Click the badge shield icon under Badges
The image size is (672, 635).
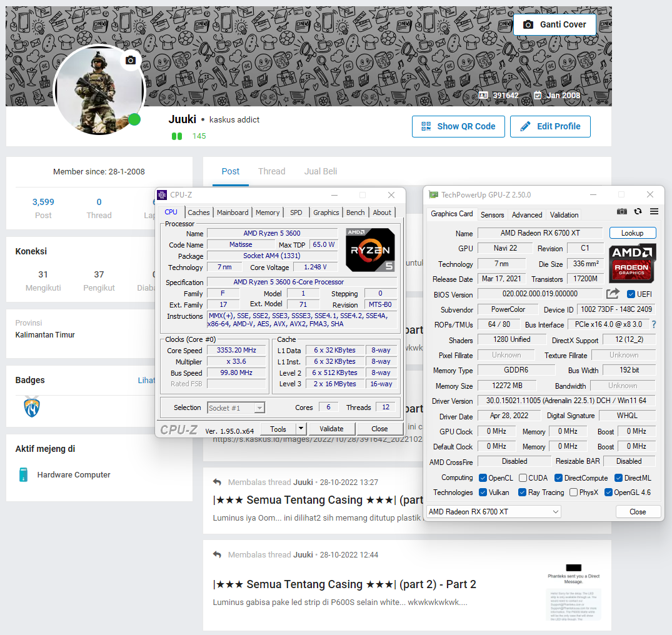(32, 407)
